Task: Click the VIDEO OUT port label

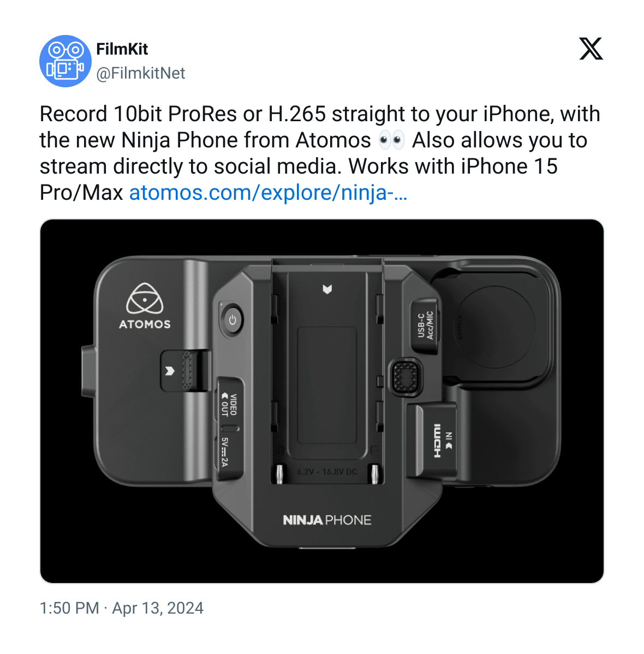Action: (x=229, y=405)
